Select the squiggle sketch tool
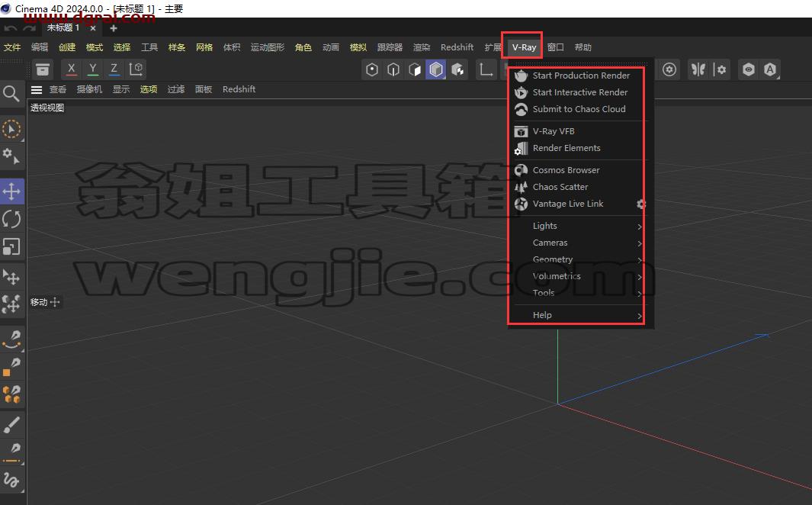 coord(11,480)
